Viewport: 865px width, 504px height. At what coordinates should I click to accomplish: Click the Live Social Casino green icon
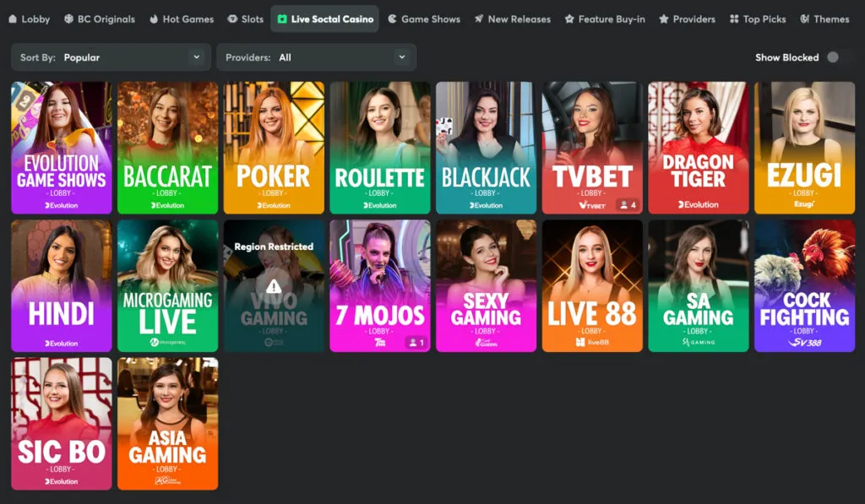(282, 19)
